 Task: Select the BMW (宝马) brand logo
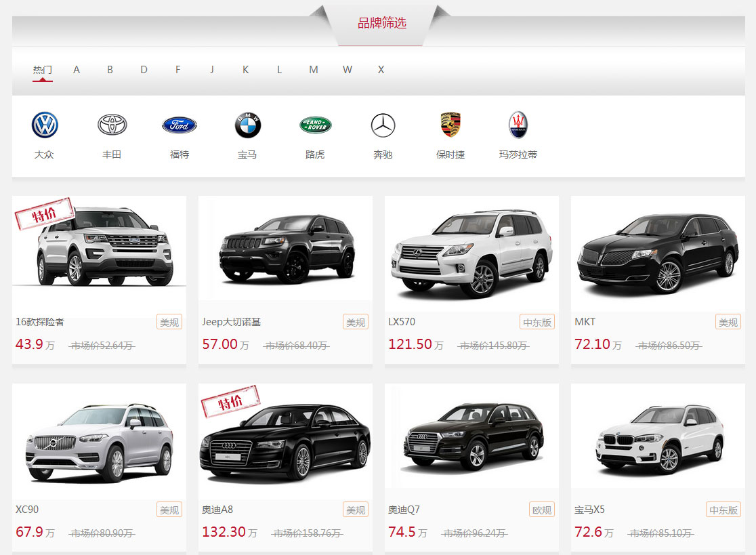247,125
